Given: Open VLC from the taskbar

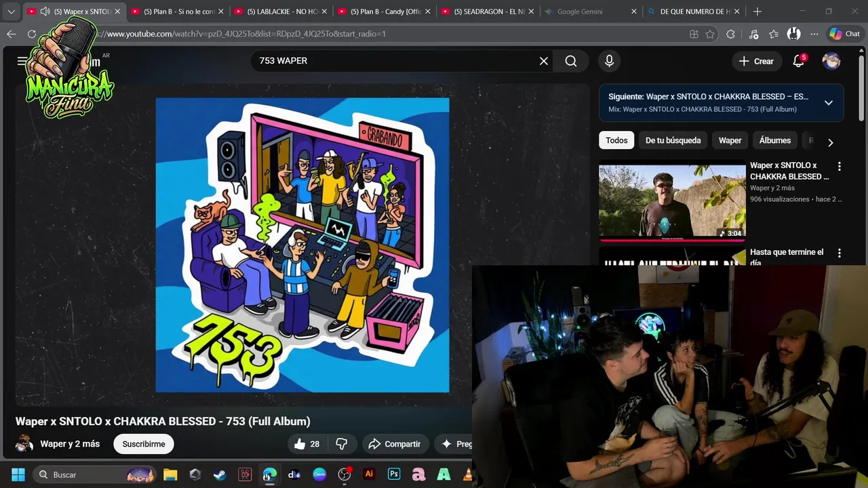Looking at the screenshot, I should tap(467, 474).
